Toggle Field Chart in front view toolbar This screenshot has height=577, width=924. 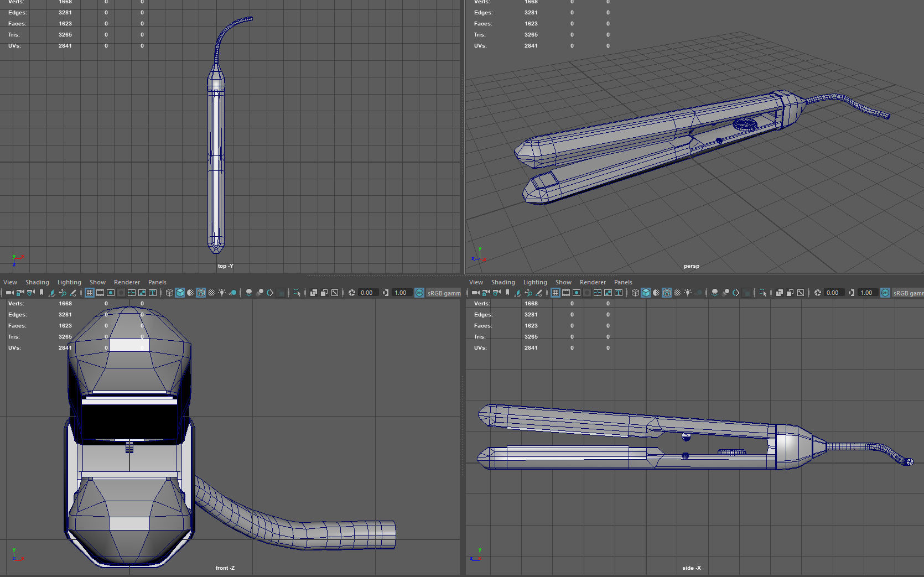(x=132, y=293)
